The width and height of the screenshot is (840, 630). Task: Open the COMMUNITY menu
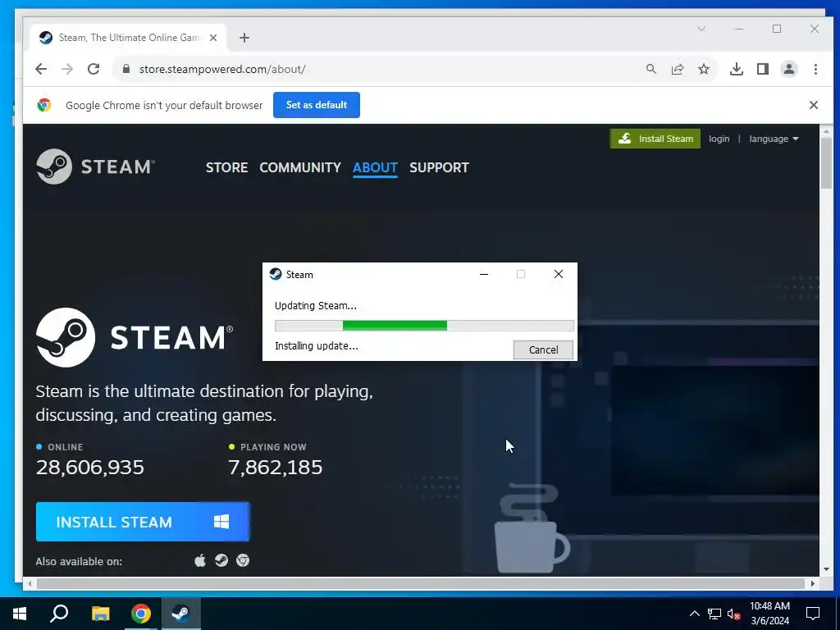300,167
